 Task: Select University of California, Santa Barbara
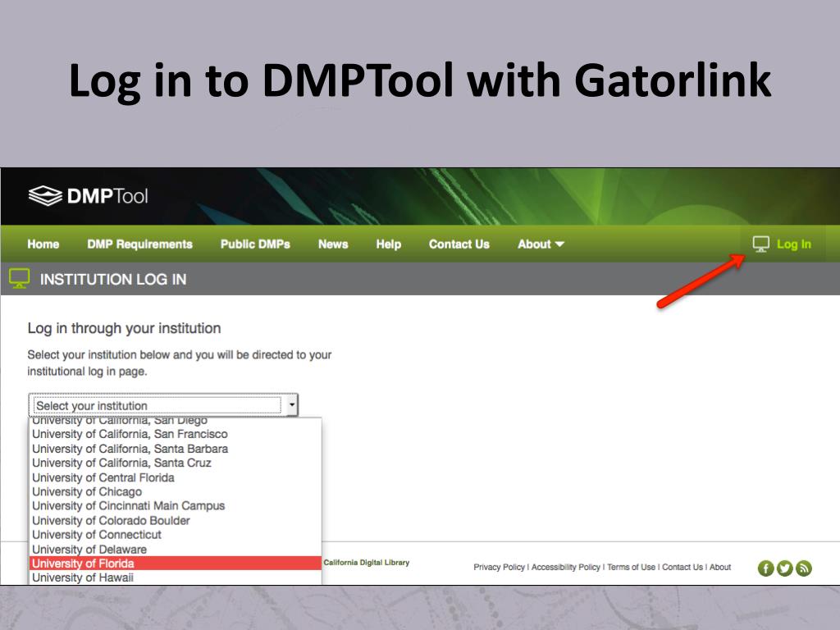tap(175, 449)
